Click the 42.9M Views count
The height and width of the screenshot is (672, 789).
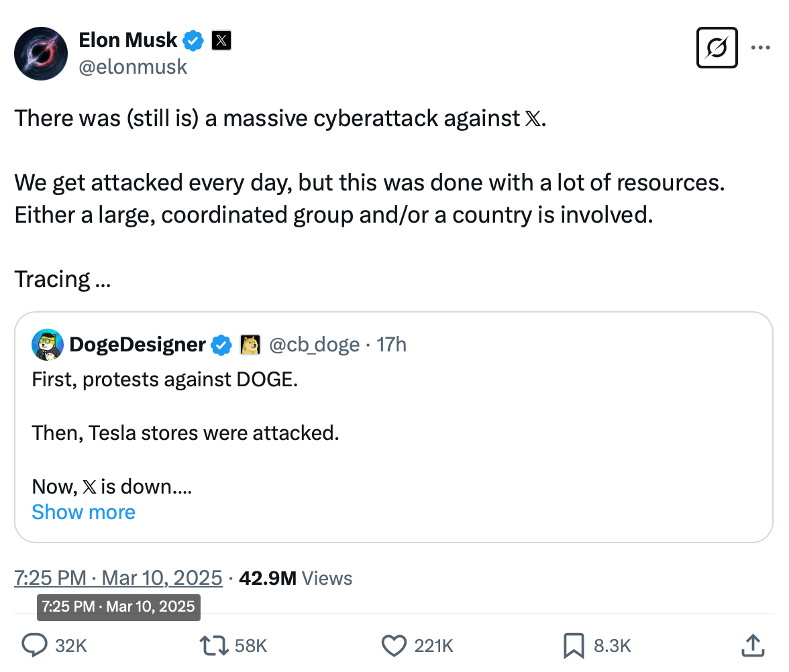(x=295, y=577)
